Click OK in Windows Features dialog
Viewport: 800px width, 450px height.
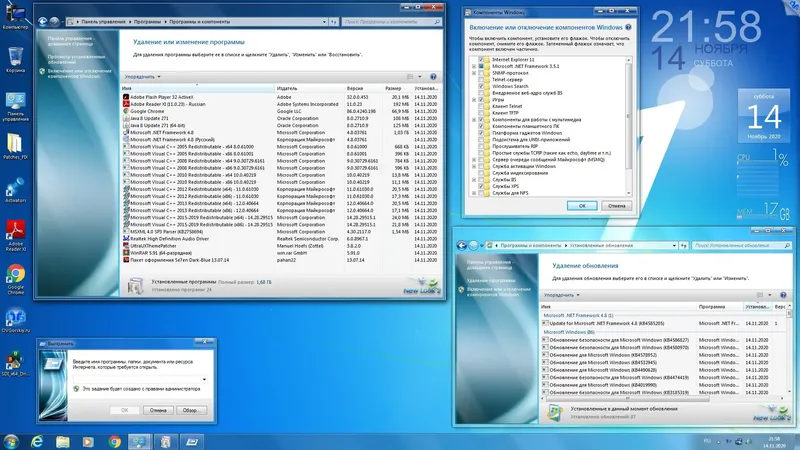tap(582, 206)
